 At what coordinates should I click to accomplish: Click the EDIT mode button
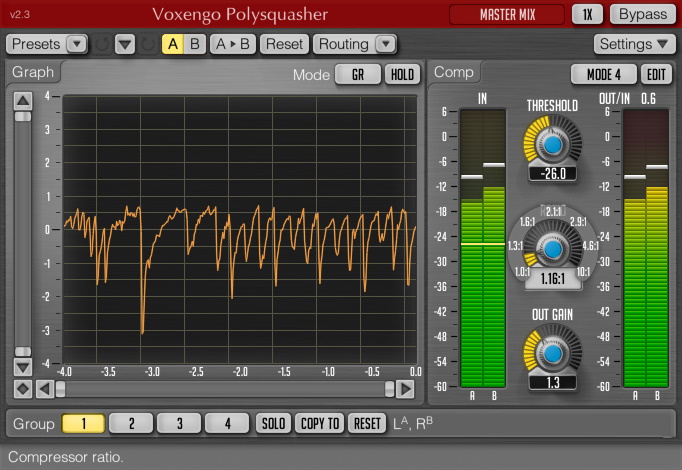click(x=656, y=74)
